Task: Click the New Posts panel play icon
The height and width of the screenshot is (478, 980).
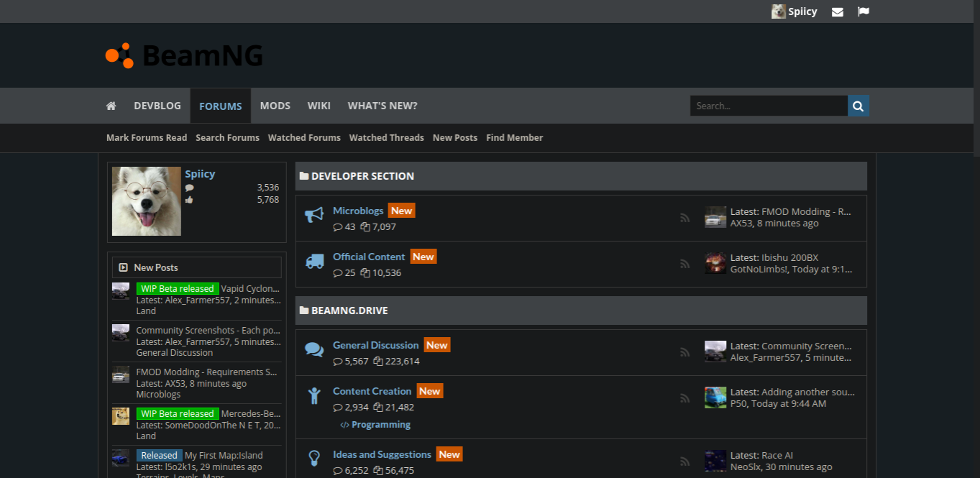Action: coord(123,267)
